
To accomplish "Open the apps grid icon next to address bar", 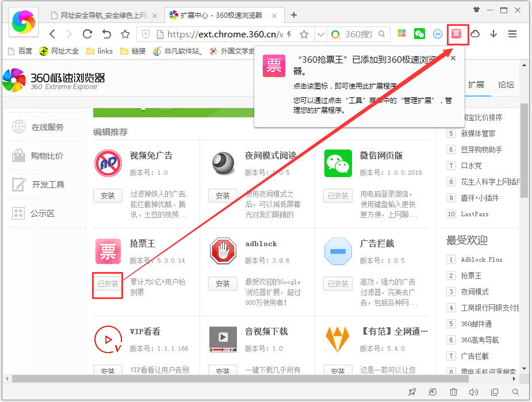I will [401, 34].
